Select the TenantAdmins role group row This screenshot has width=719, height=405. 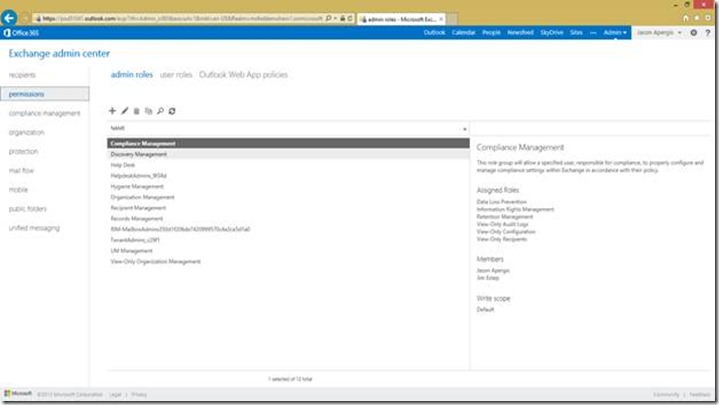click(288, 240)
